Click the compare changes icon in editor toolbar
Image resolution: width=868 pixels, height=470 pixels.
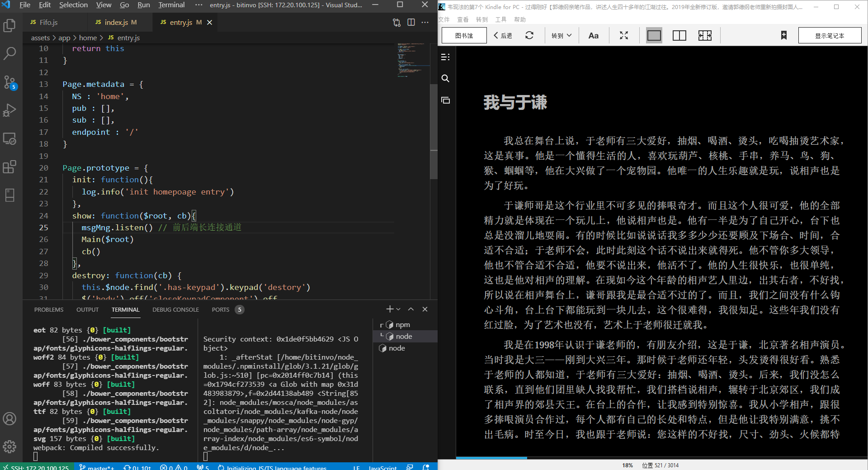(x=396, y=22)
